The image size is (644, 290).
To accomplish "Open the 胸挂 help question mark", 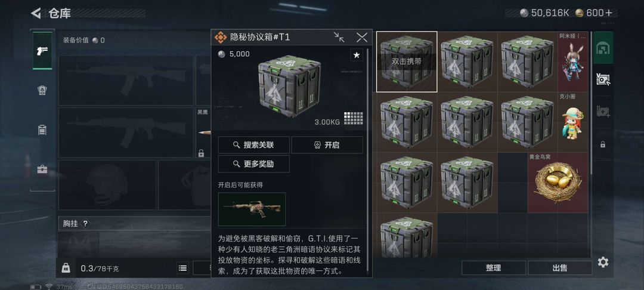I will [x=85, y=224].
